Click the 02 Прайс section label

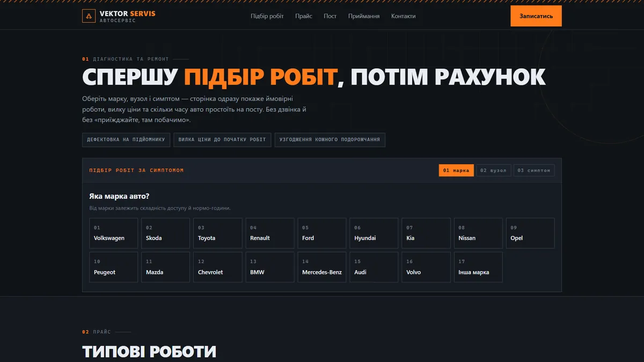97,332
